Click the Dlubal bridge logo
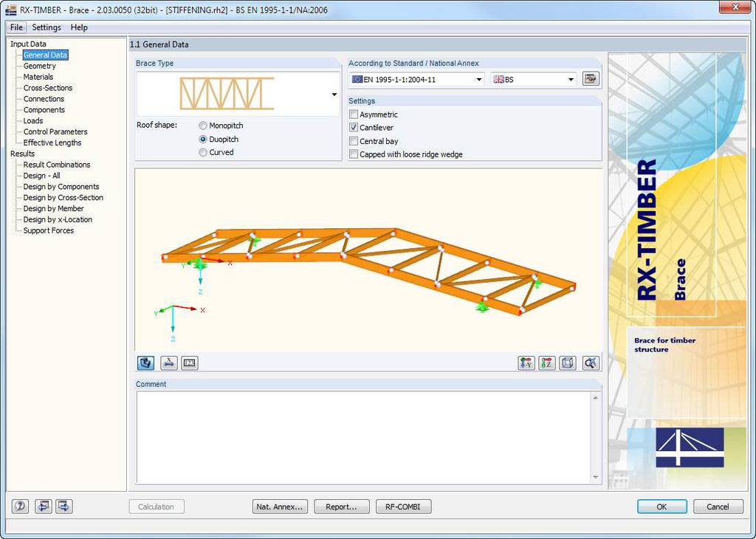 (690, 447)
